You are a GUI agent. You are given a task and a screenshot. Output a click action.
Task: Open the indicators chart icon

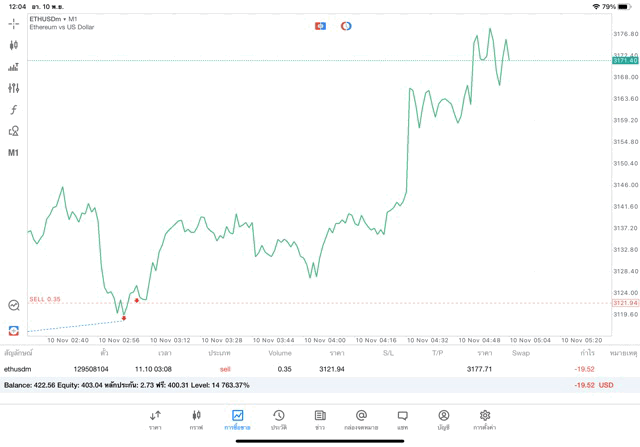pos(13,67)
